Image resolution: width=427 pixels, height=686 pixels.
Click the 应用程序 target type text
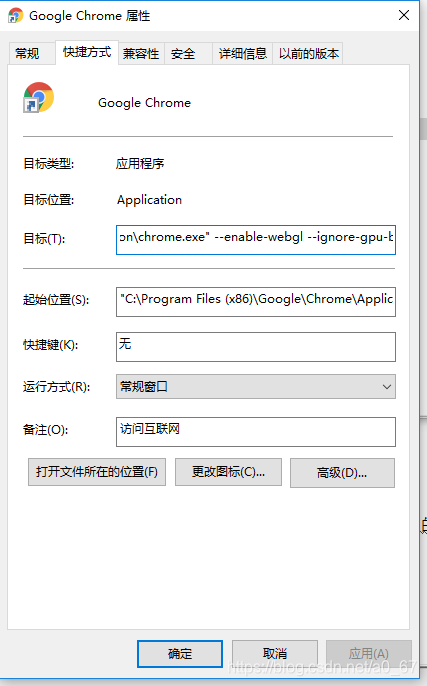(x=140, y=164)
